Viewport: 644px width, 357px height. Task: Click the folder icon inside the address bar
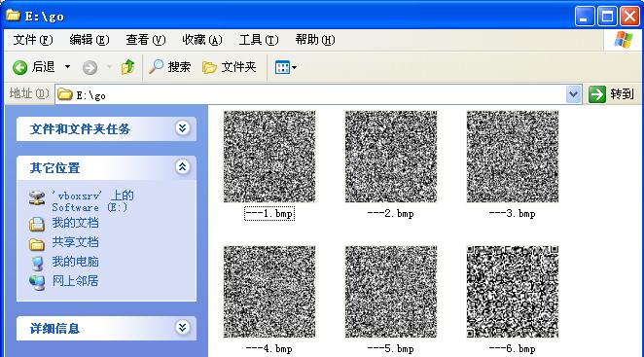pyautogui.click(x=64, y=94)
